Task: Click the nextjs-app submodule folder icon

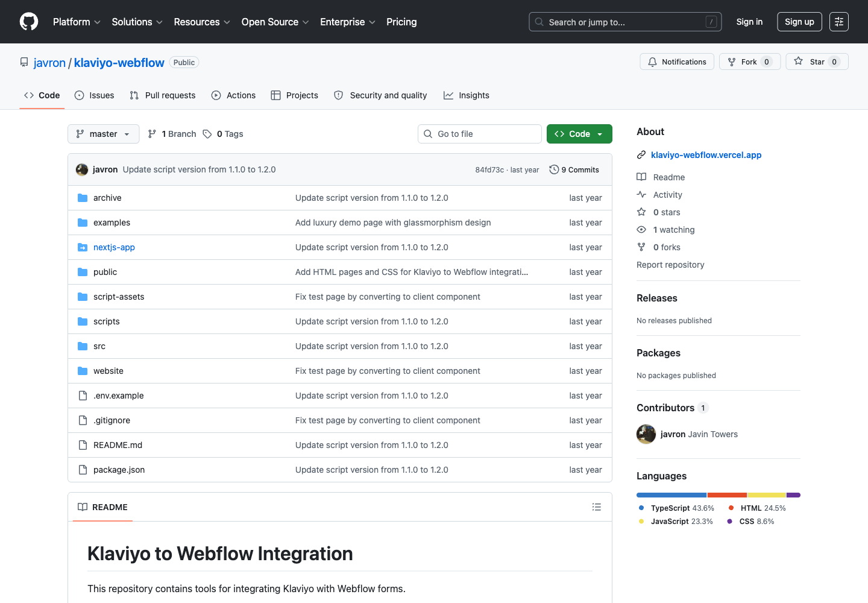Action: tap(83, 247)
